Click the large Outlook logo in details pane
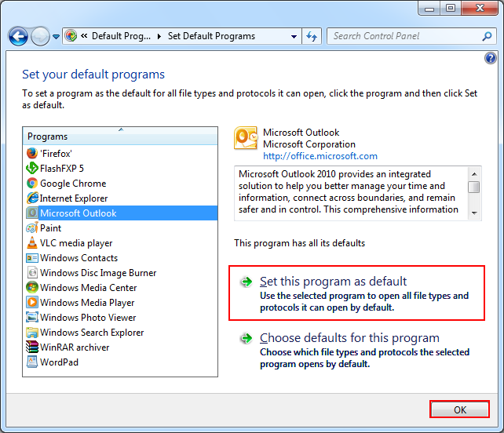Image resolution: width=504 pixels, height=433 pixels. [x=246, y=138]
